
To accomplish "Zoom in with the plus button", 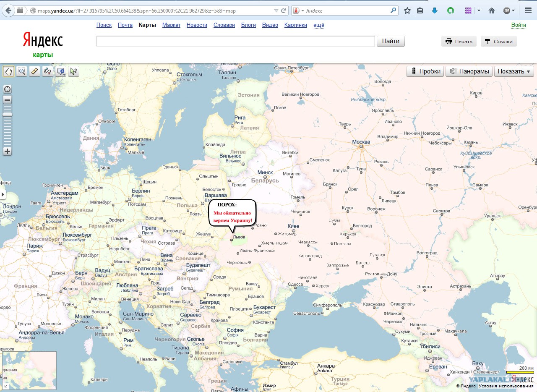I will tap(7, 152).
